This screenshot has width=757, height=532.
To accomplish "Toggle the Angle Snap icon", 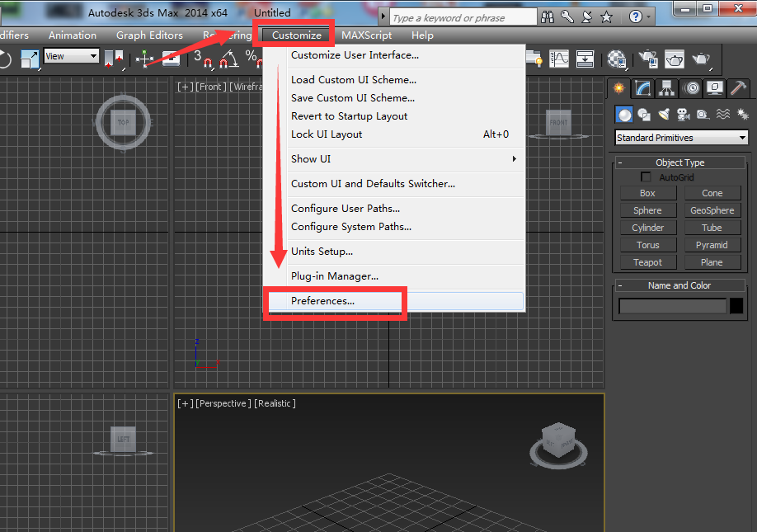I will point(229,59).
